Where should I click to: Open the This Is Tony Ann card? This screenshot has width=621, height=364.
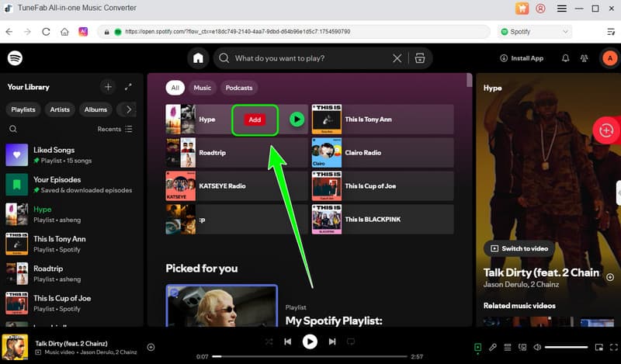383,120
